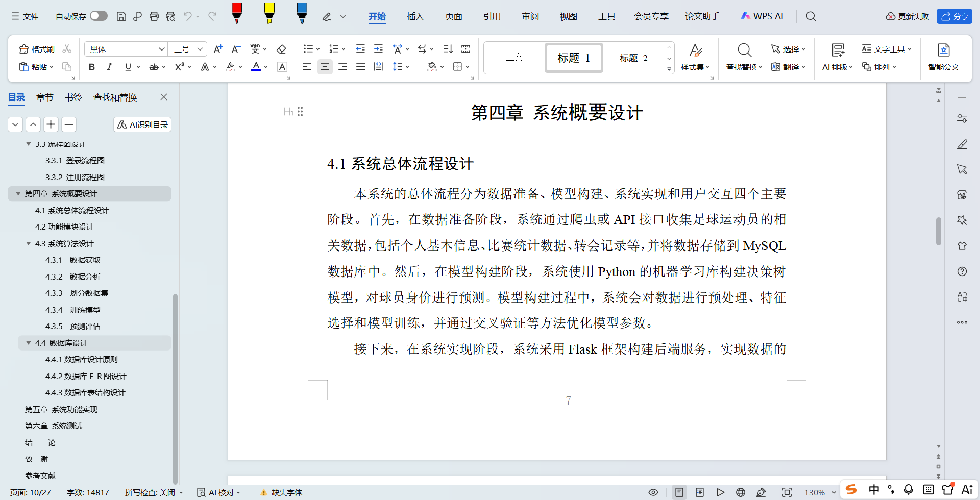Open Find and Replace tool

point(744,57)
